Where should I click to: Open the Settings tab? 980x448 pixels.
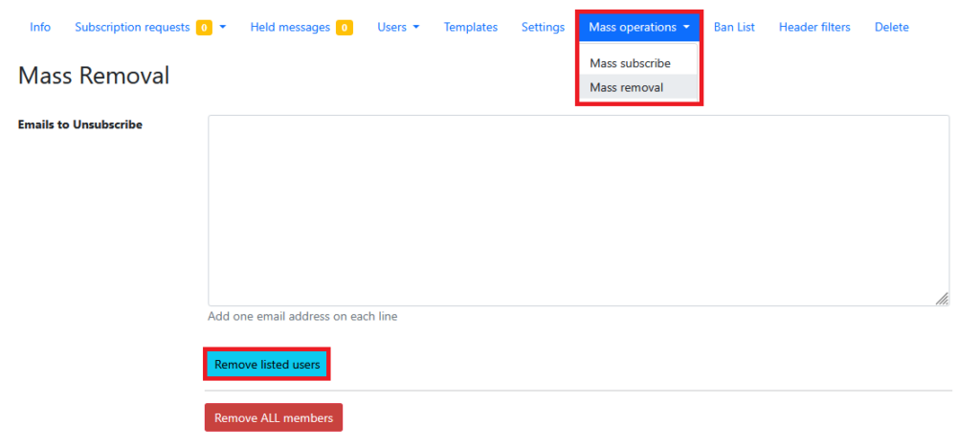tap(543, 27)
